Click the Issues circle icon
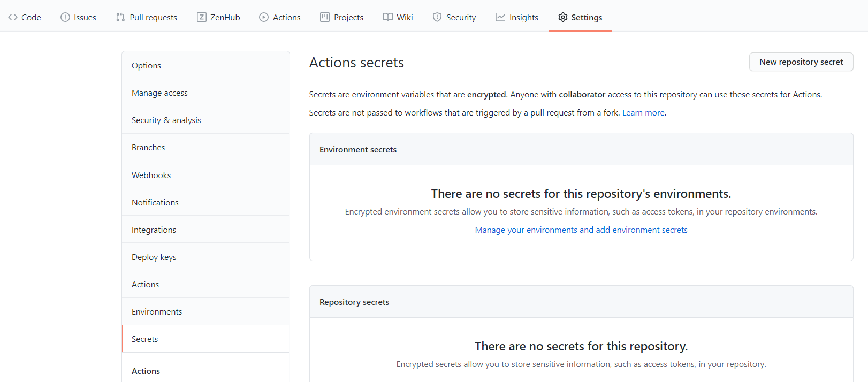The image size is (868, 382). pyautogui.click(x=65, y=17)
